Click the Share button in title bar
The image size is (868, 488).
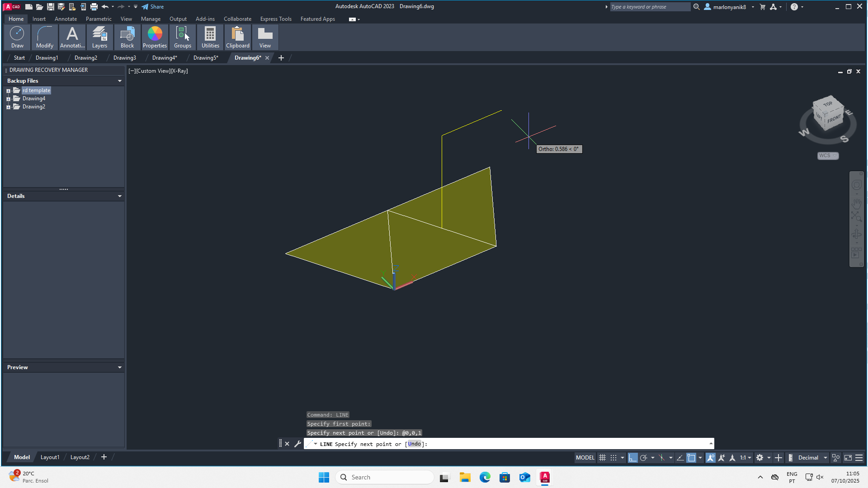pos(153,7)
